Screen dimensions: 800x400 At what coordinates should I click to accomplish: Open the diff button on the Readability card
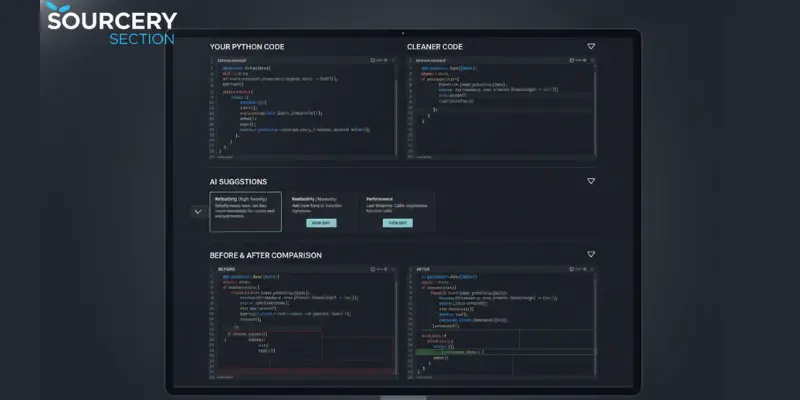click(x=321, y=223)
